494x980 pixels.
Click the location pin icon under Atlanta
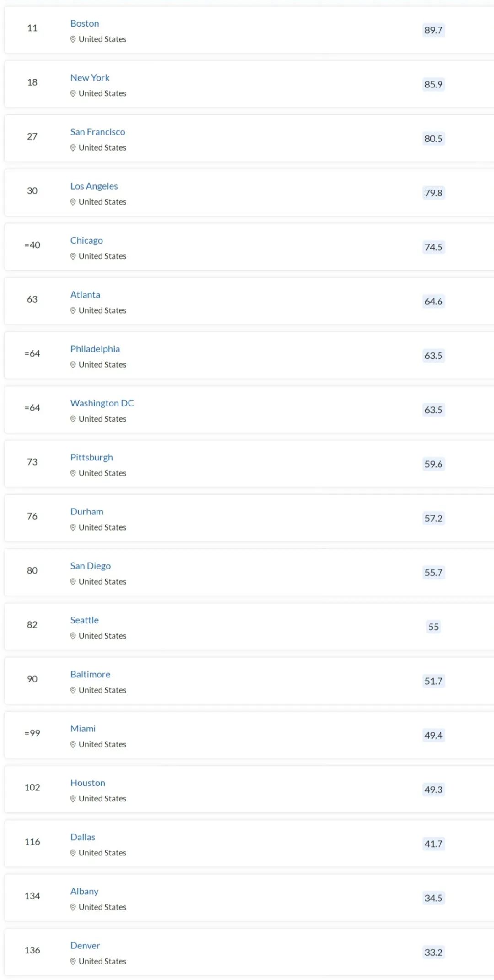(73, 311)
